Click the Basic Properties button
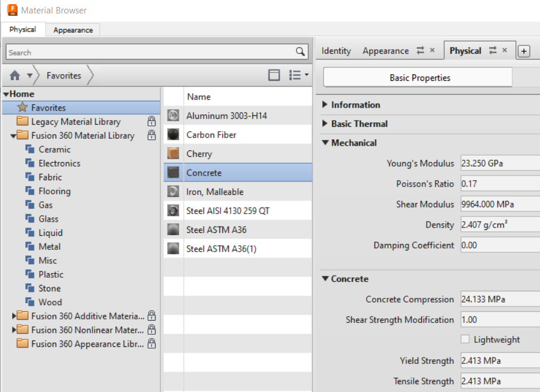The width and height of the screenshot is (540, 392). coord(418,77)
